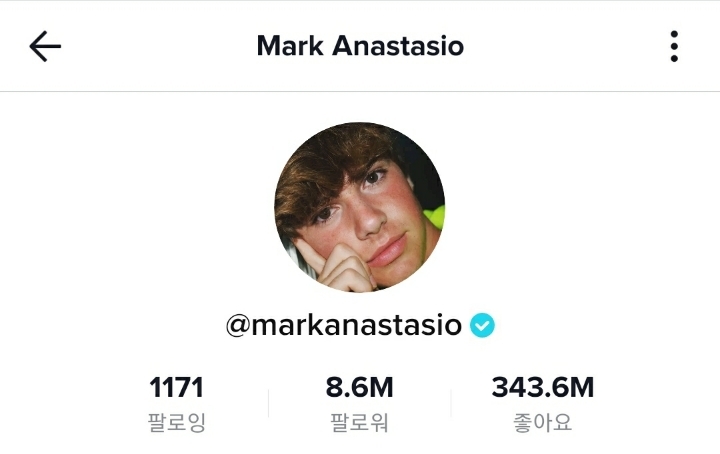The image size is (720, 454).
Task: Click the divider between 팔로잉 and 팔로워
Action: [269, 404]
